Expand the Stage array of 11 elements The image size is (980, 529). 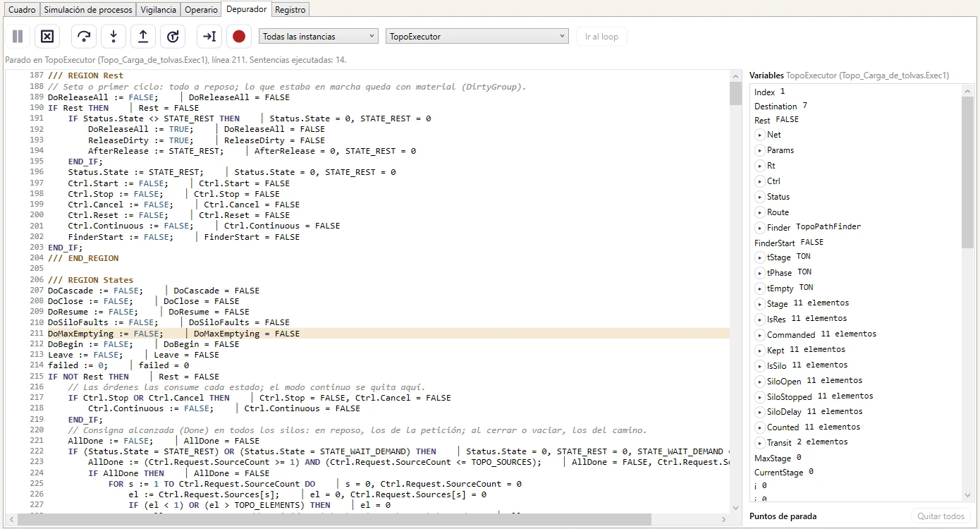click(x=760, y=304)
